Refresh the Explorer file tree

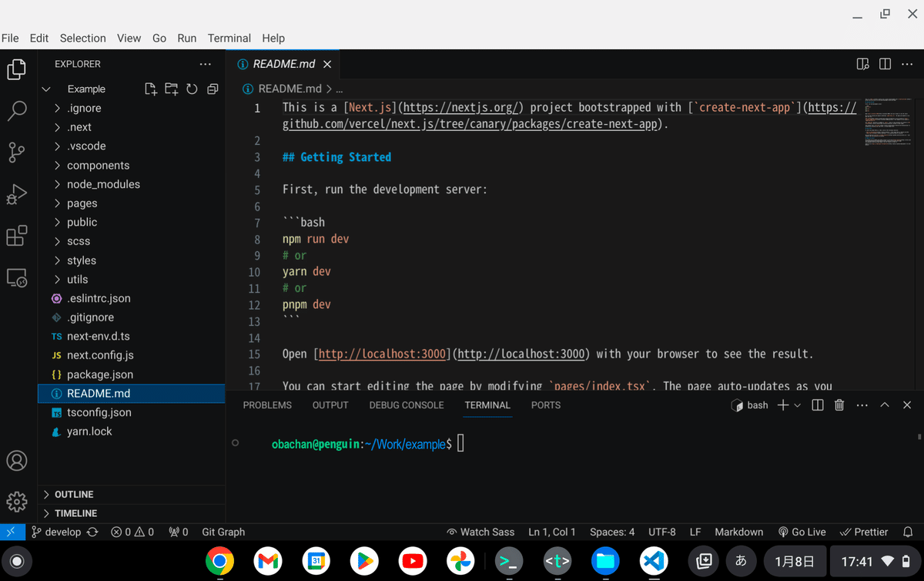pyautogui.click(x=192, y=89)
